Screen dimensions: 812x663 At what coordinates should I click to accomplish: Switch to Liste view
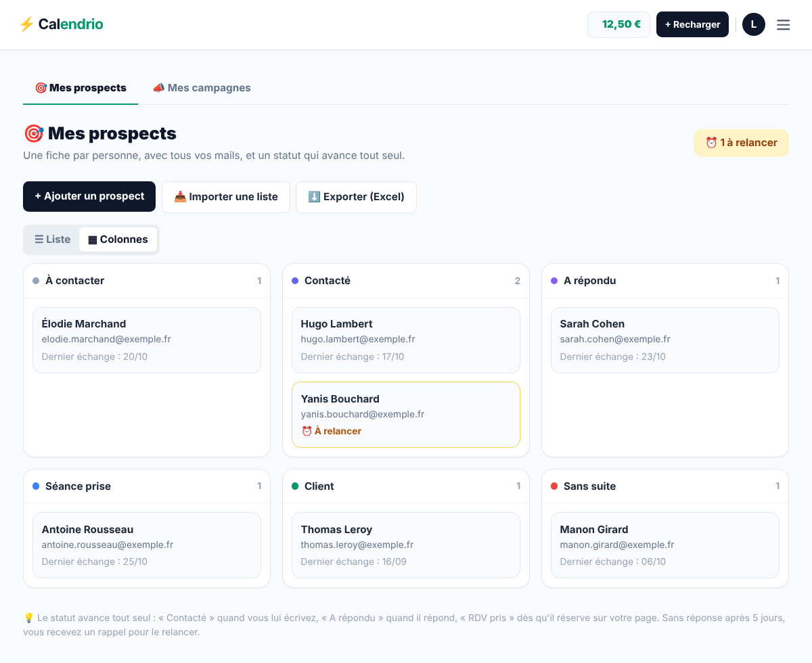coord(53,239)
